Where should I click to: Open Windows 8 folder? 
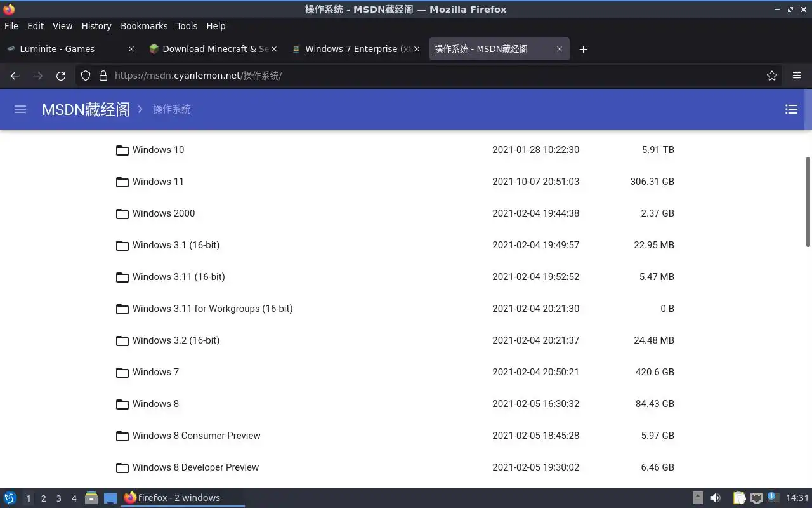click(155, 404)
